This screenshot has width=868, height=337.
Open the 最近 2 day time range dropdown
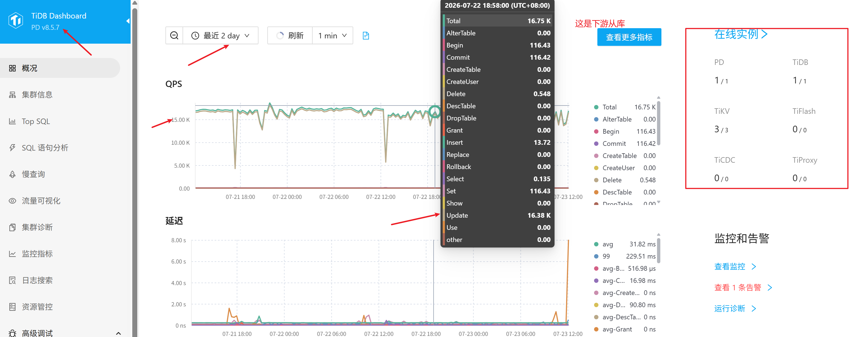(220, 35)
